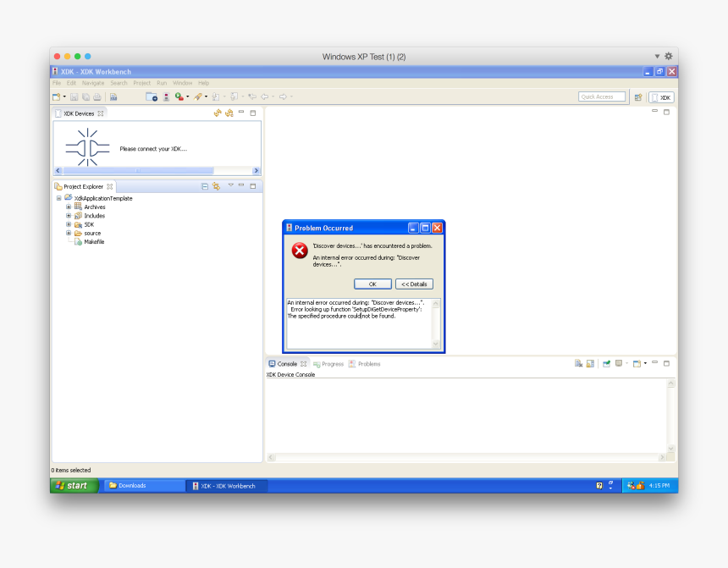The width and height of the screenshot is (728, 568).
Task: Click the device flash toolbar icon
Action: click(166, 97)
